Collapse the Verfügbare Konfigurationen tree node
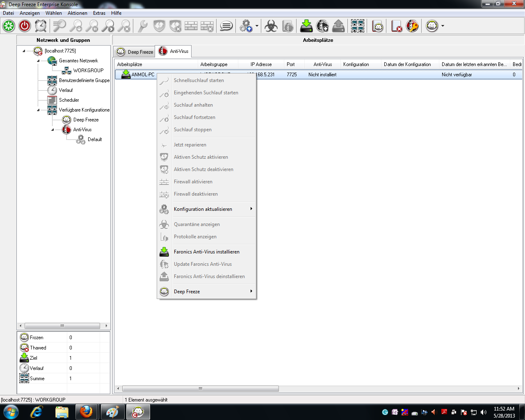 (38, 110)
